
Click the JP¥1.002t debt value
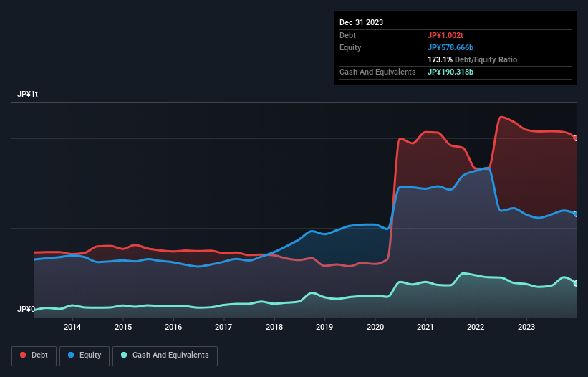pyautogui.click(x=445, y=35)
